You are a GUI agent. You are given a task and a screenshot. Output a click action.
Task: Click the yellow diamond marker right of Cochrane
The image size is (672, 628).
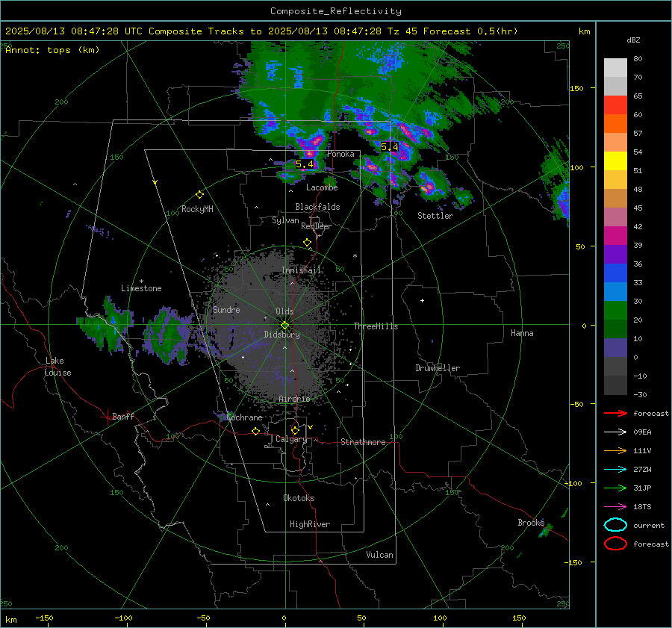(x=256, y=432)
